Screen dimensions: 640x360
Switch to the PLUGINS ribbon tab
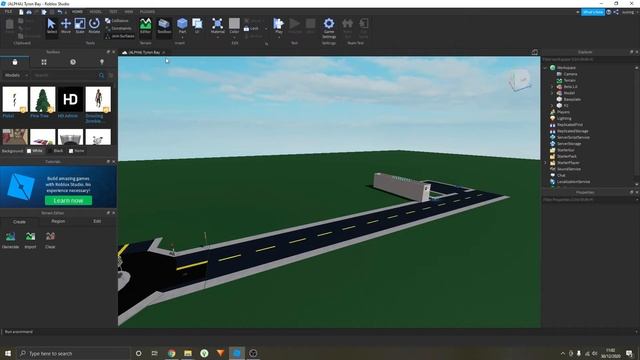(x=147, y=12)
